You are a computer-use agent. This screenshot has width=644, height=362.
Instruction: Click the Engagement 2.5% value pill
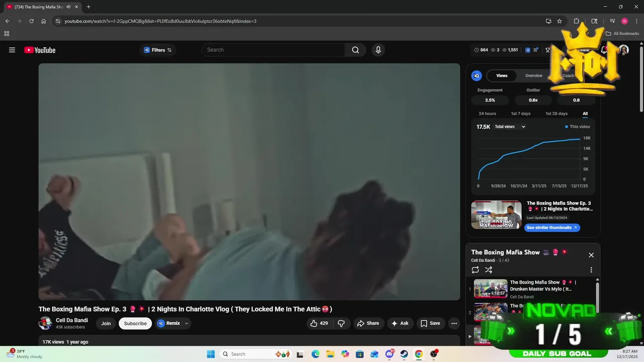pyautogui.click(x=490, y=100)
